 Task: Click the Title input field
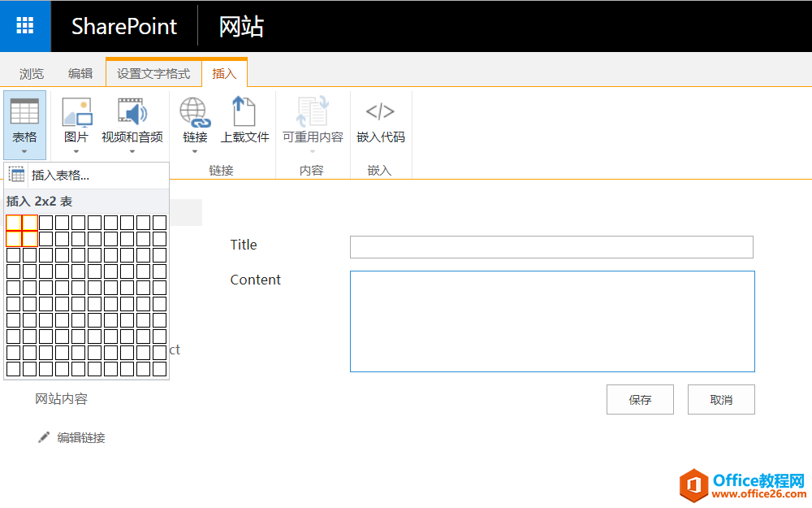pyautogui.click(x=551, y=246)
